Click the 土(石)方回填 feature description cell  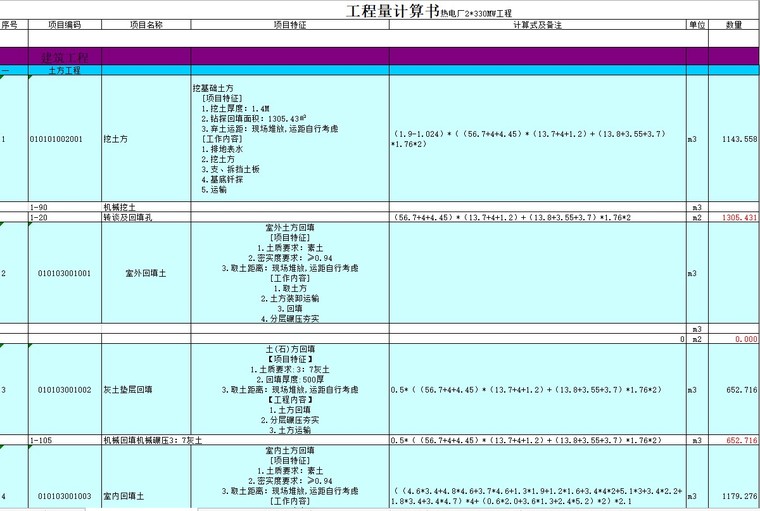290,389
